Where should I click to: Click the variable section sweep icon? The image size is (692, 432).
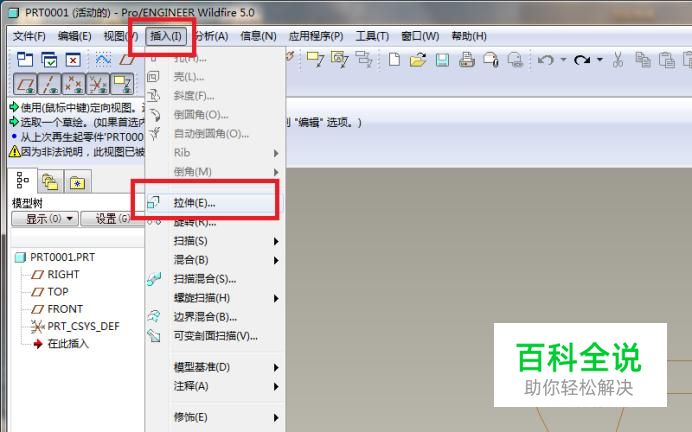[154, 336]
